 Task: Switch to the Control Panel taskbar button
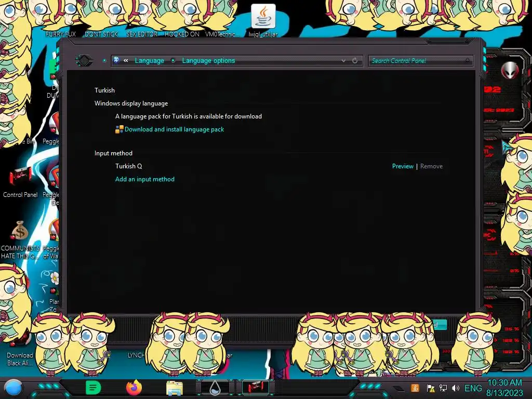(256, 388)
